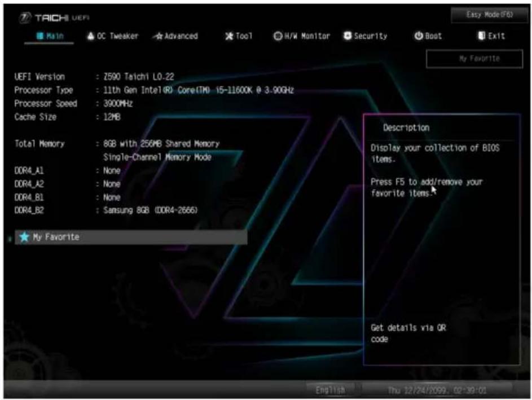This screenshot has height=400, width=532.
Task: Click the Tool wrench icon
Action: pyautogui.click(x=229, y=36)
